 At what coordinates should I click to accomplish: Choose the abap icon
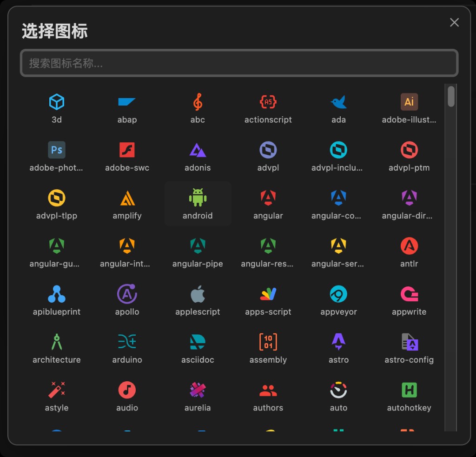pos(127,102)
